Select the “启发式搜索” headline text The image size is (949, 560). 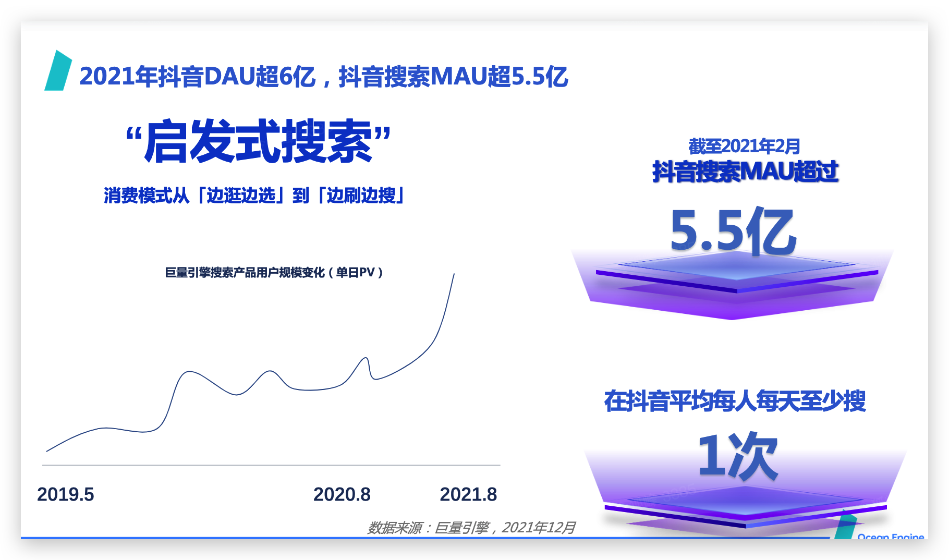pos(259,141)
